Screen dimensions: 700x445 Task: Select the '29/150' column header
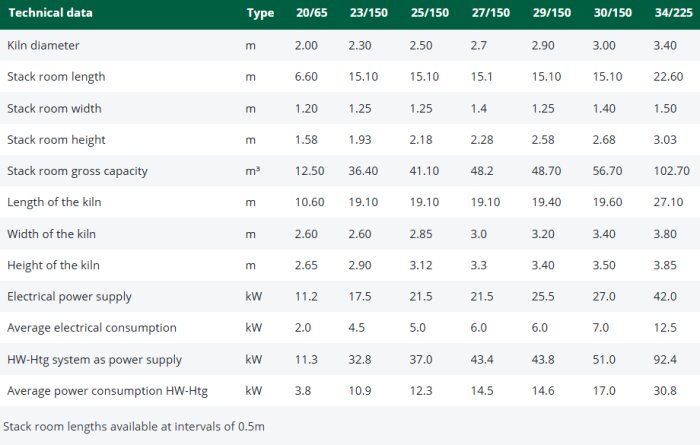552,13
